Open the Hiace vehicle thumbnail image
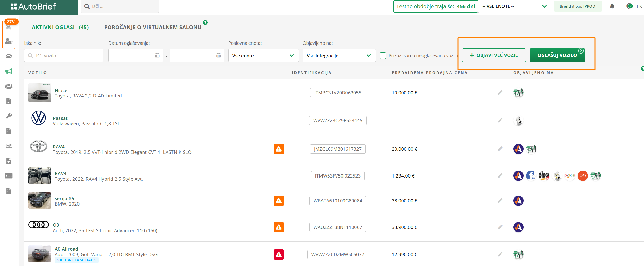The width and height of the screenshot is (644, 266). (39, 93)
